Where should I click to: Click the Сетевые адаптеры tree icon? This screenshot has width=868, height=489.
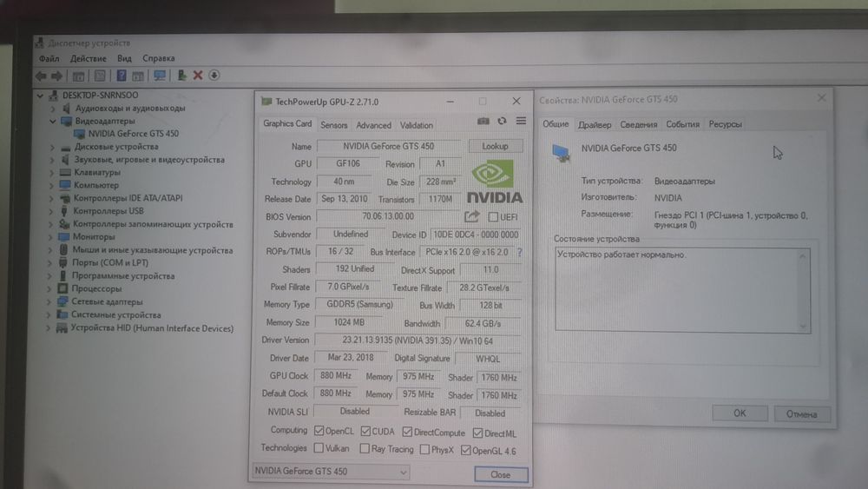point(63,301)
